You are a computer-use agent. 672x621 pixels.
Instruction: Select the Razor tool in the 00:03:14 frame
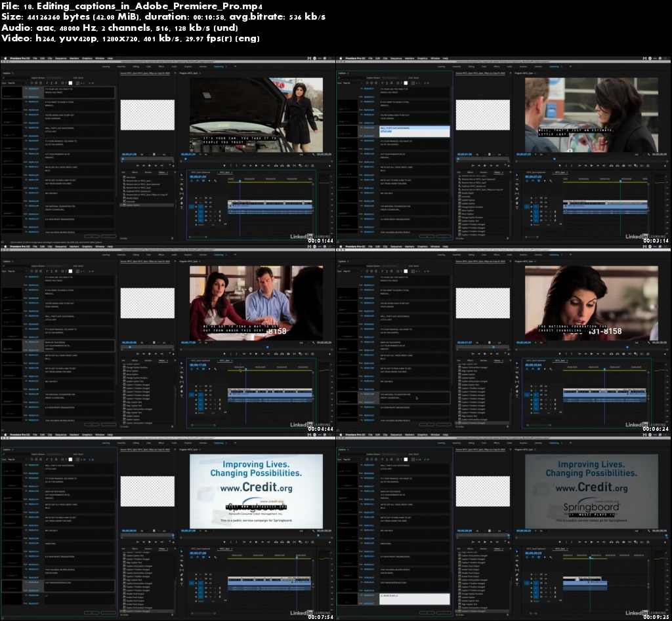[517, 190]
